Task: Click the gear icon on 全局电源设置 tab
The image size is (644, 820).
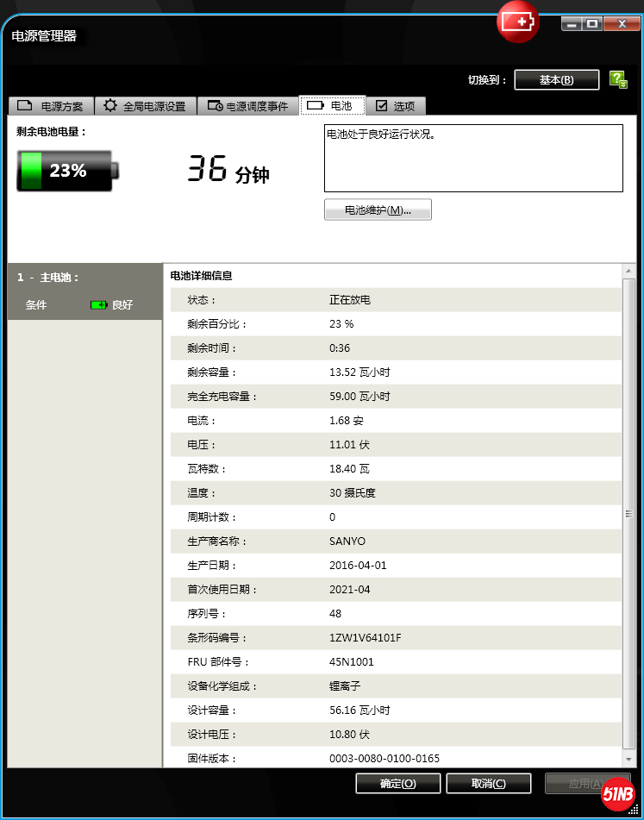Action: coord(110,106)
